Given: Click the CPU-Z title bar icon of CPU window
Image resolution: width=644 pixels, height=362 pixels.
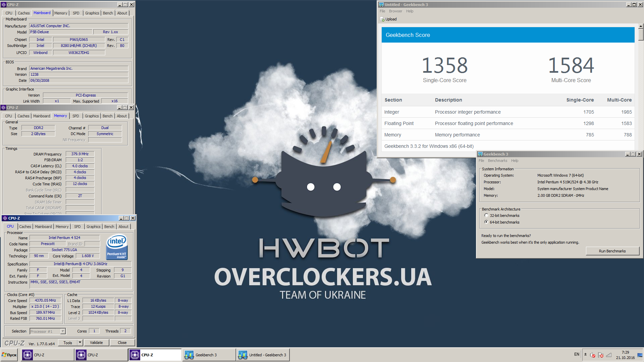Looking at the screenshot, I should 5,218.
